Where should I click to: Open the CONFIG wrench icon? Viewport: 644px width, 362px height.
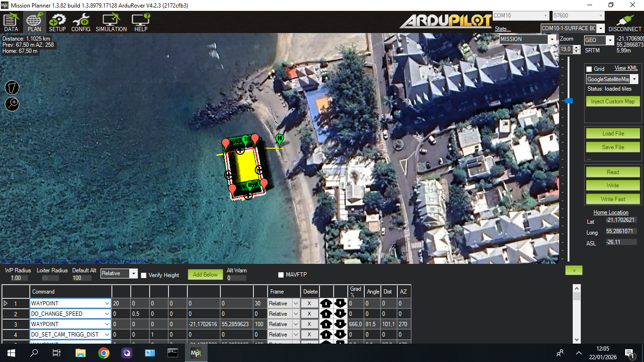point(81,22)
